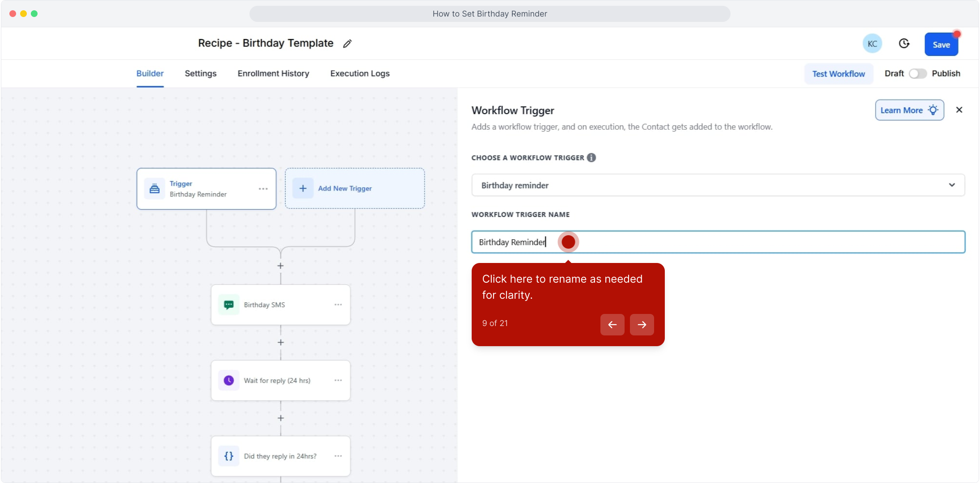Click the KC user avatar

click(872, 44)
